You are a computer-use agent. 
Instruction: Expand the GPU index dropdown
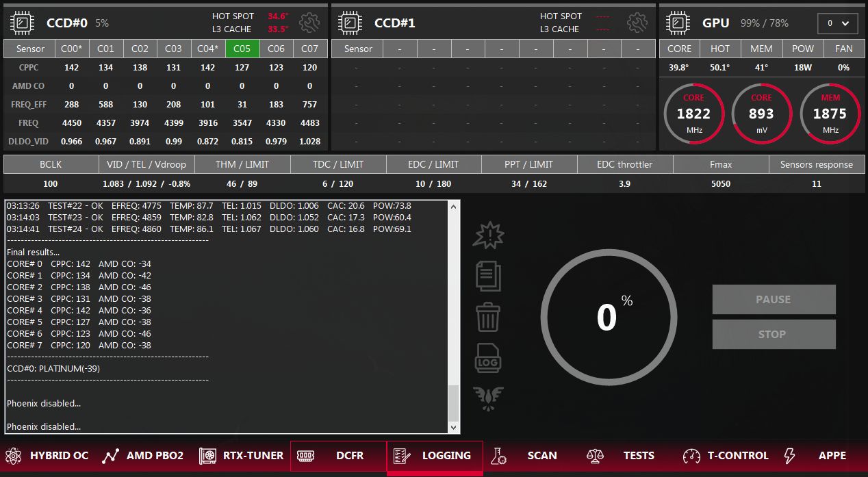coord(838,23)
